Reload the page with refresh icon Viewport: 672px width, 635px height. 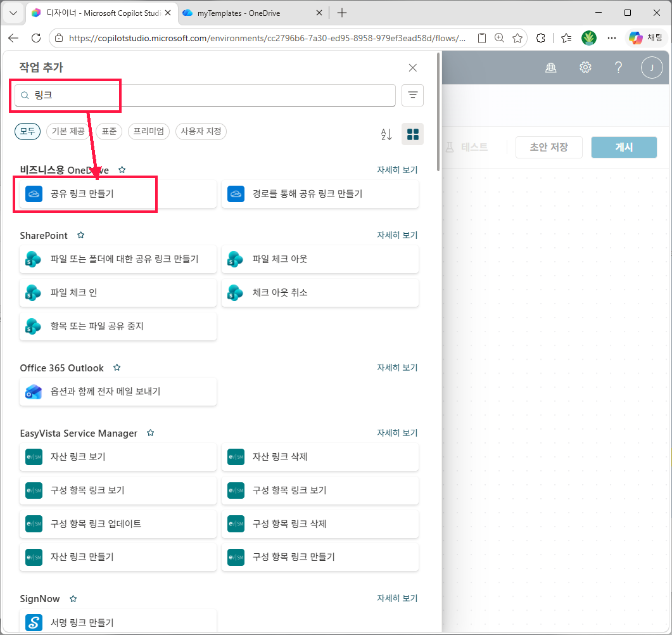(x=36, y=38)
